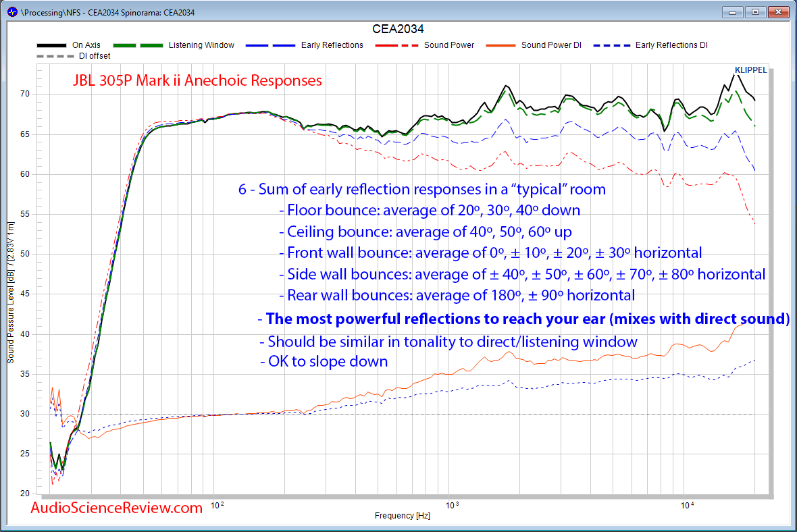The image size is (797, 532).
Task: Click the 'Sound Power' legend label
Action: click(449, 45)
